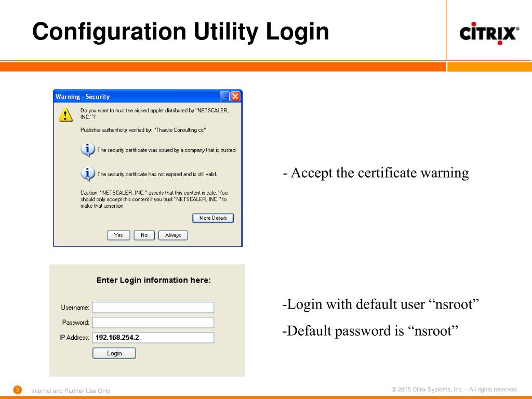This screenshot has width=532, height=399.
Task: Click inside the Password field
Action: click(x=153, y=322)
